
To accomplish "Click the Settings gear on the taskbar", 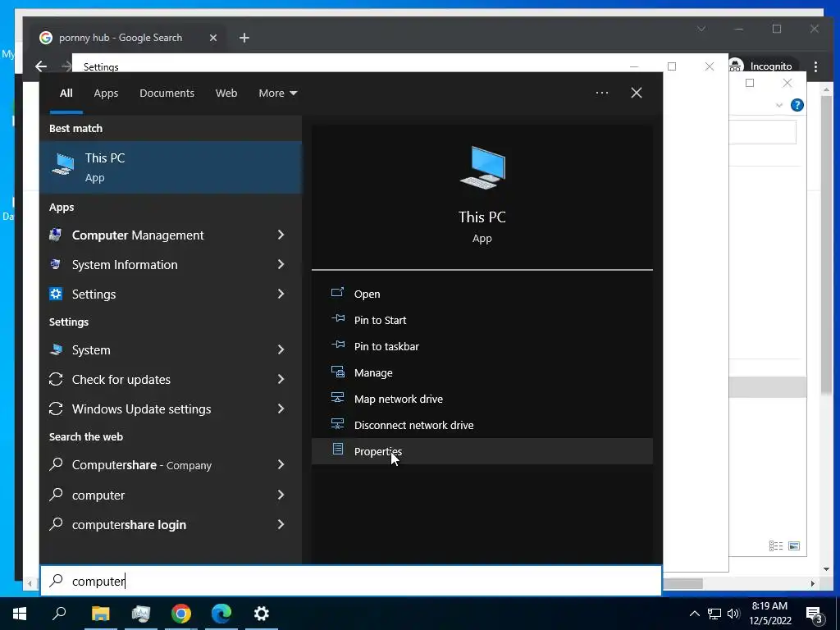I will [262, 614].
